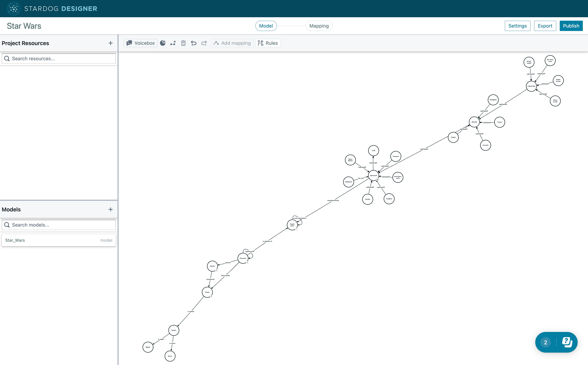Click the add relationship icon
Screen dimensions: 588x365
[173, 43]
